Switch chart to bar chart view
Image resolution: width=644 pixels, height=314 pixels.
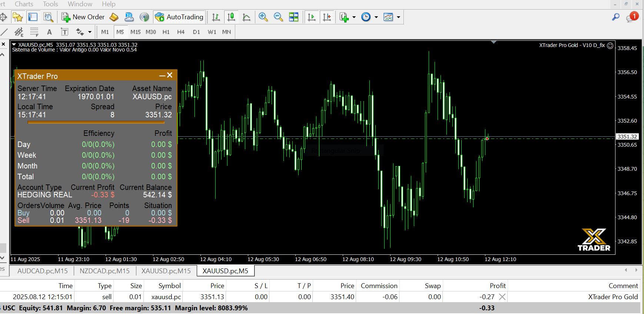point(216,17)
